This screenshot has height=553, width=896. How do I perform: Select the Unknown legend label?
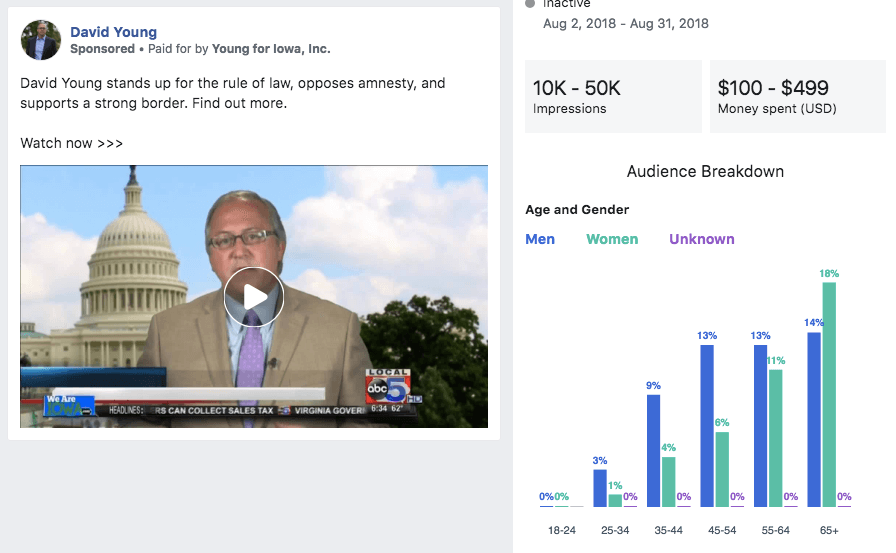(701, 239)
